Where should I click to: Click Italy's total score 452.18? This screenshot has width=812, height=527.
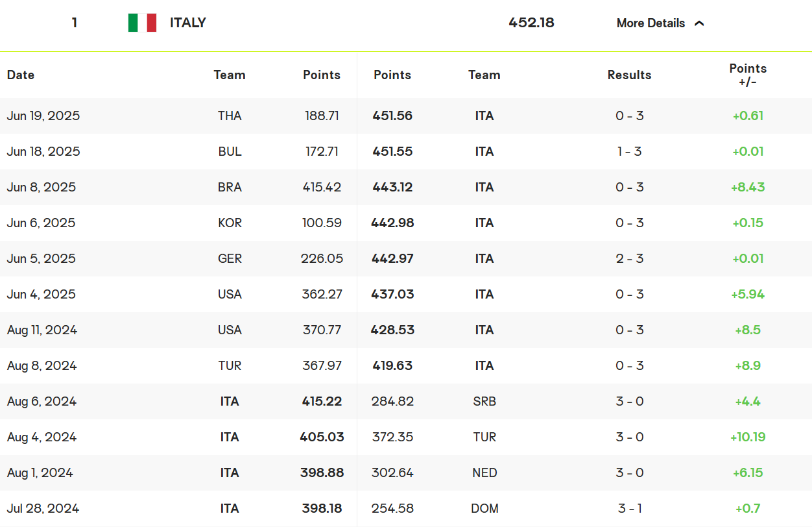click(531, 23)
